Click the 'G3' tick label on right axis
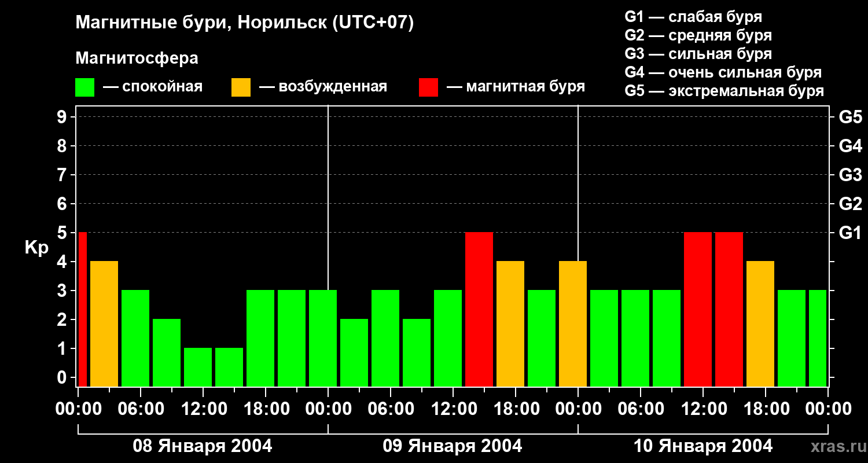 coord(850,175)
